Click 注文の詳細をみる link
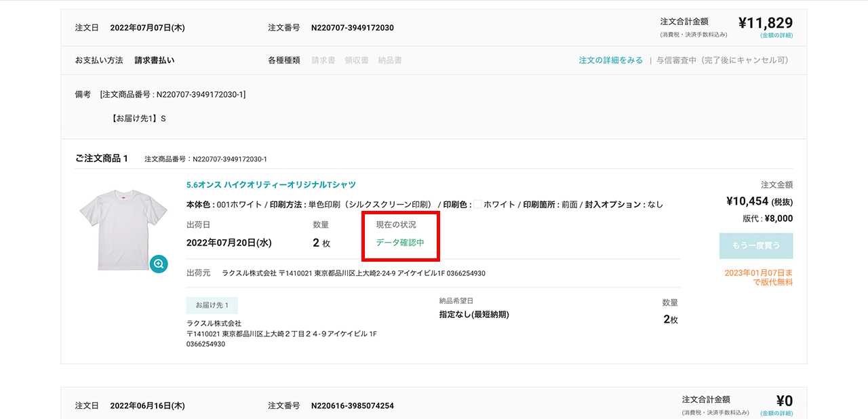Image resolution: width=868 pixels, height=419 pixels. click(x=610, y=60)
